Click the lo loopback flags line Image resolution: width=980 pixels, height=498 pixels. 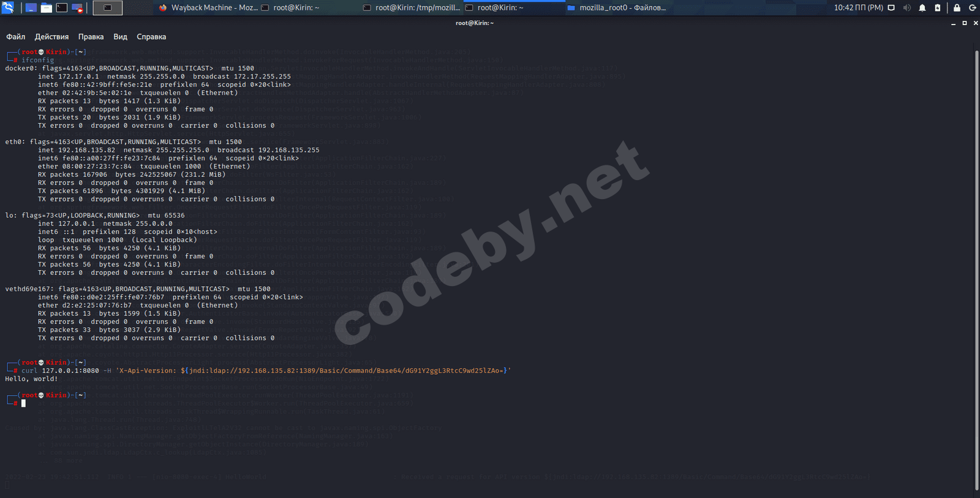(x=95, y=216)
